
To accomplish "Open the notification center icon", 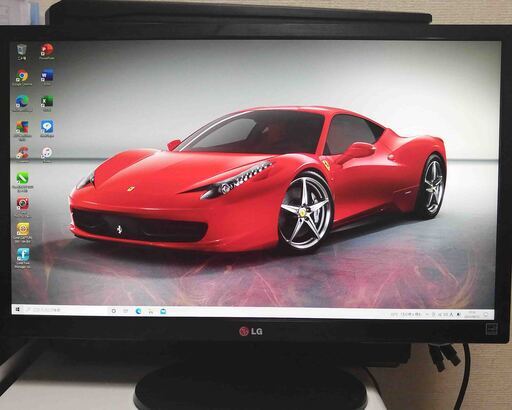I will pyautogui.click(x=486, y=314).
